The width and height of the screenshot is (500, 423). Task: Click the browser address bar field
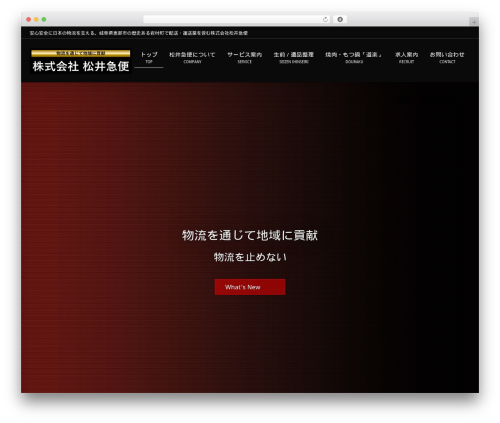(x=237, y=19)
